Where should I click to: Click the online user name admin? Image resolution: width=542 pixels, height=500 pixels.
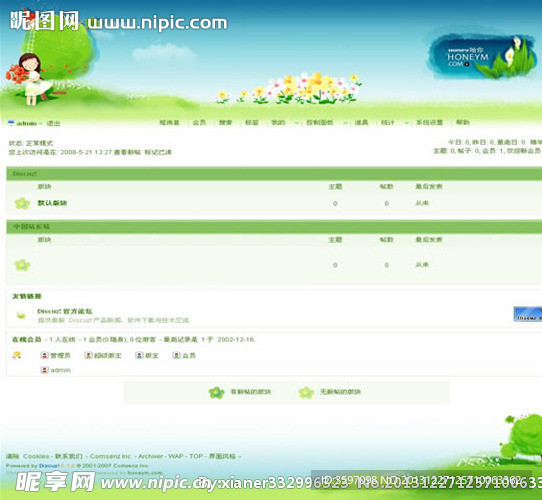[60, 370]
